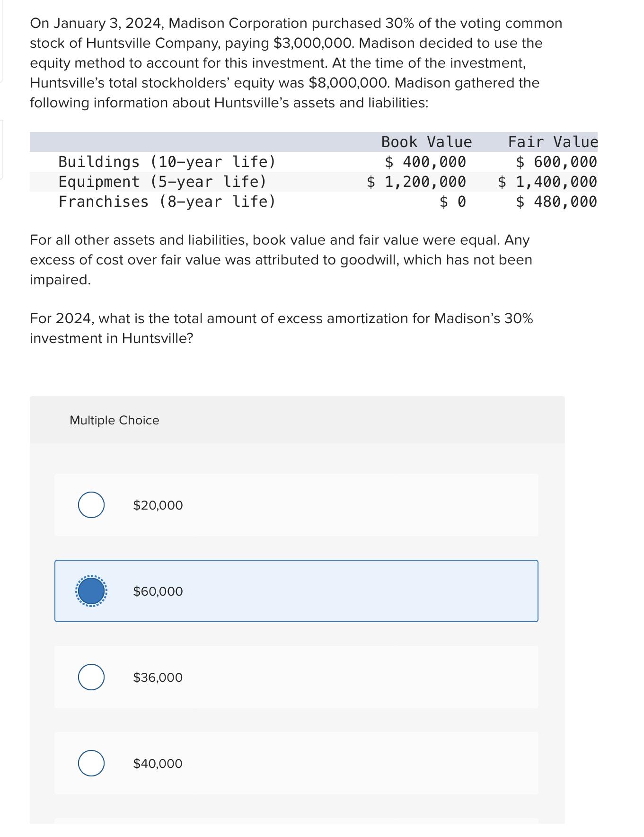Click the $400,000 buildings book value cell
Screen dimensions: 644x837
425,162
